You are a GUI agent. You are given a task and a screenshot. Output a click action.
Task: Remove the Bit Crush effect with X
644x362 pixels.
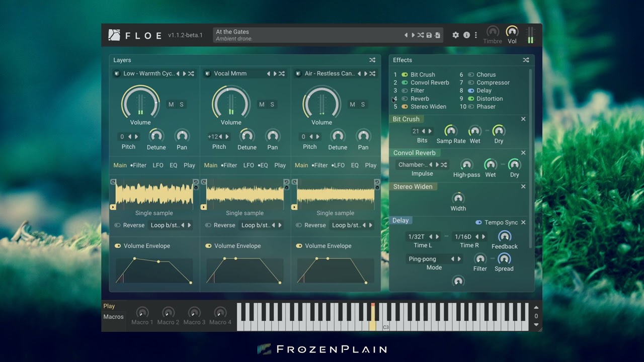click(523, 119)
